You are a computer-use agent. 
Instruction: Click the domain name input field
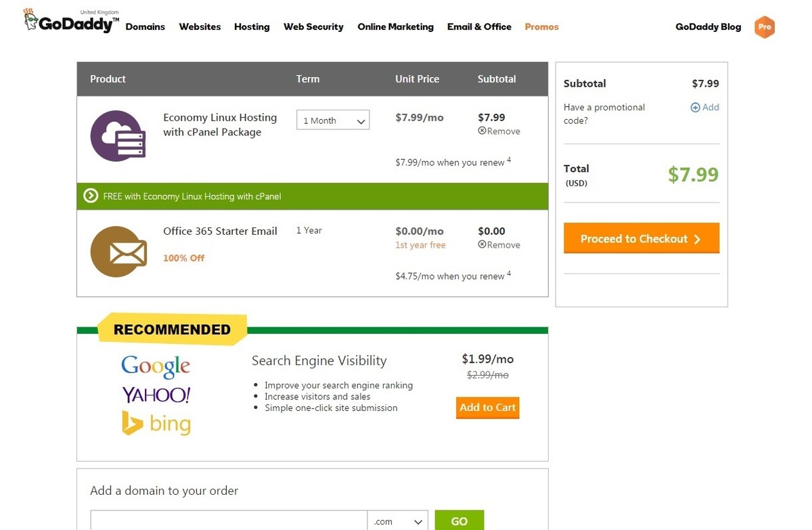point(229,521)
